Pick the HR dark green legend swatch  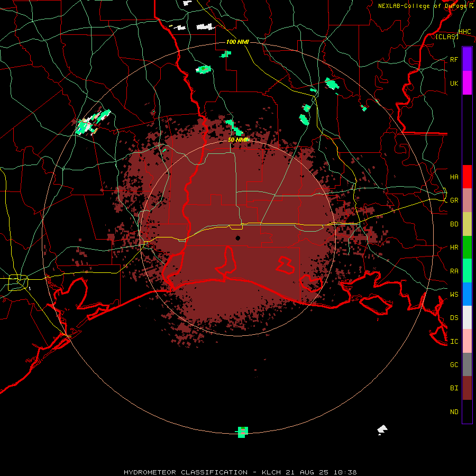coord(467,248)
